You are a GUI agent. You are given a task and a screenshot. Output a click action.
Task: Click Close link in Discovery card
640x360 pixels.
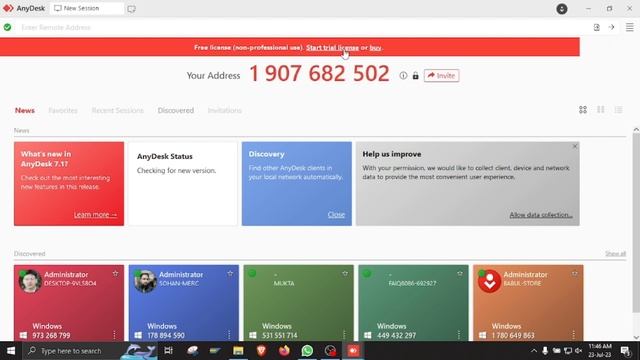(336, 215)
